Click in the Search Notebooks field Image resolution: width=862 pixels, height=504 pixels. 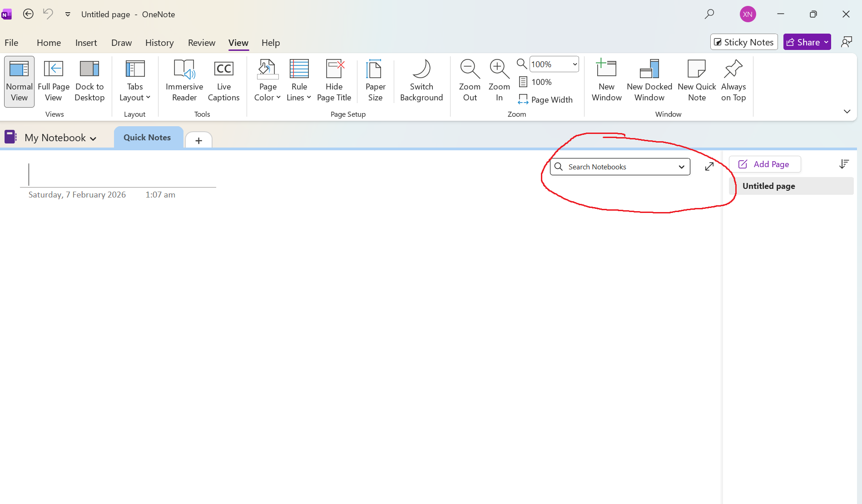620,167
